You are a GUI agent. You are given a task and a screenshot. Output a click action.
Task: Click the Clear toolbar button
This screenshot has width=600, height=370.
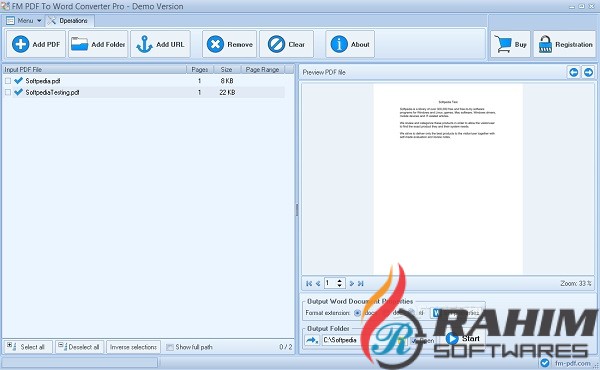(286, 44)
